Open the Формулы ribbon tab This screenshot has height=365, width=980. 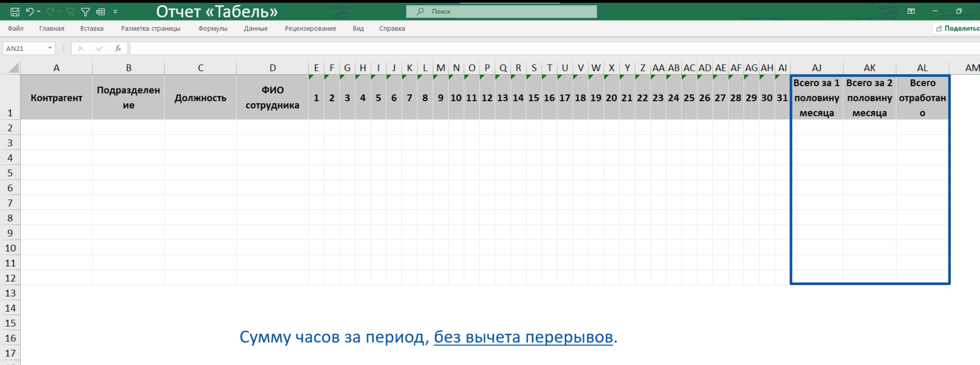[213, 29]
